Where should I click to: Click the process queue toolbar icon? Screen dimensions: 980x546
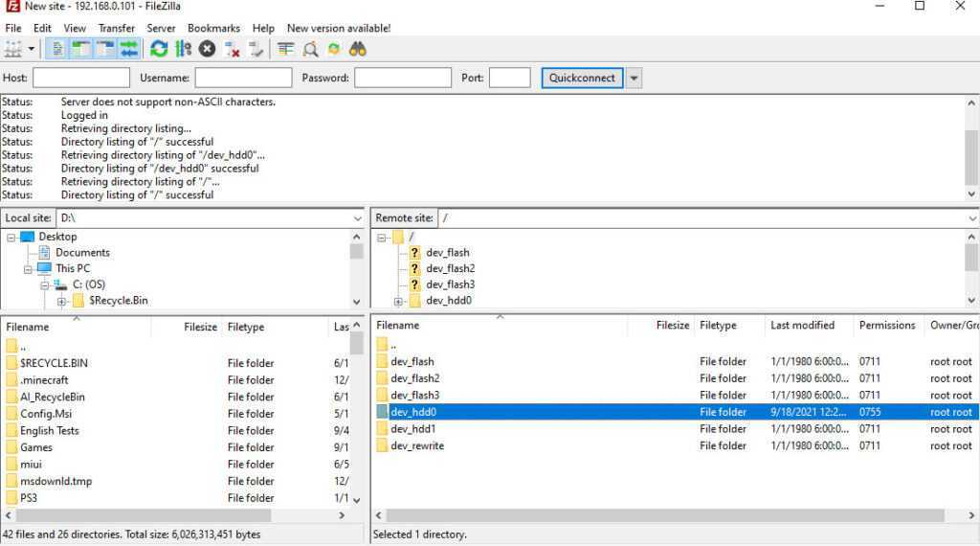pos(183,49)
